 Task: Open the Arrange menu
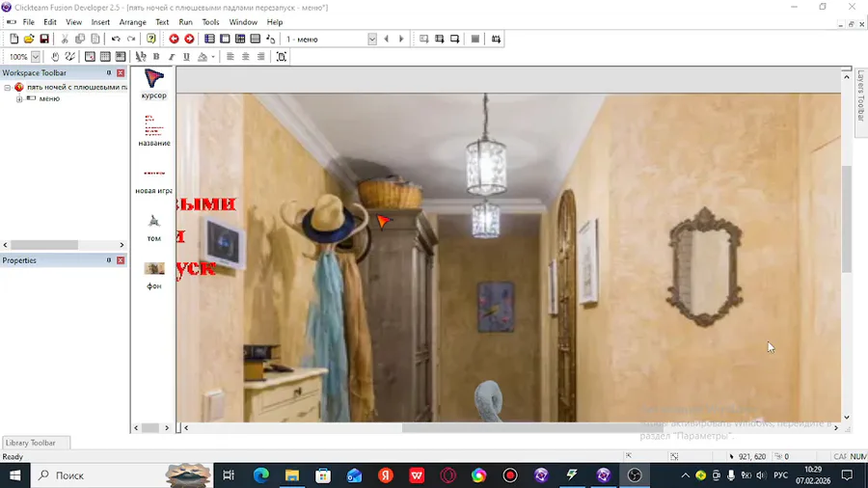coord(133,22)
